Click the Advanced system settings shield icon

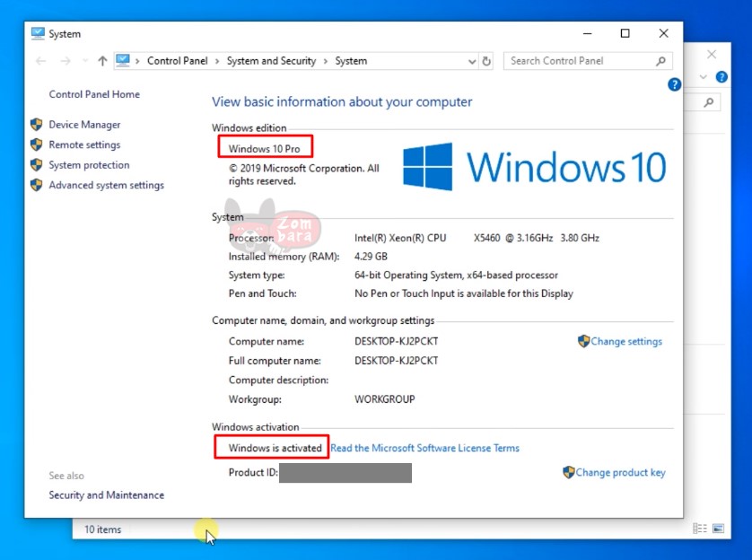click(x=37, y=185)
